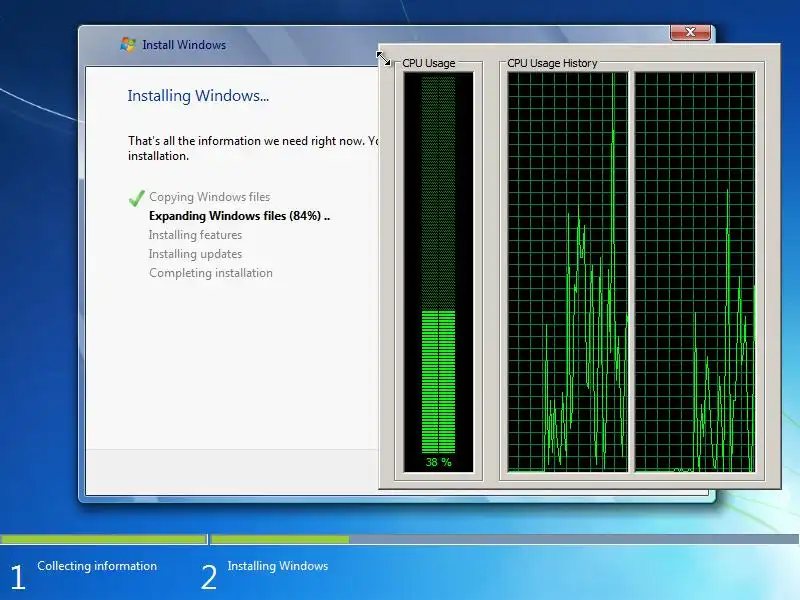Close the Install Windows dialog

(x=690, y=32)
